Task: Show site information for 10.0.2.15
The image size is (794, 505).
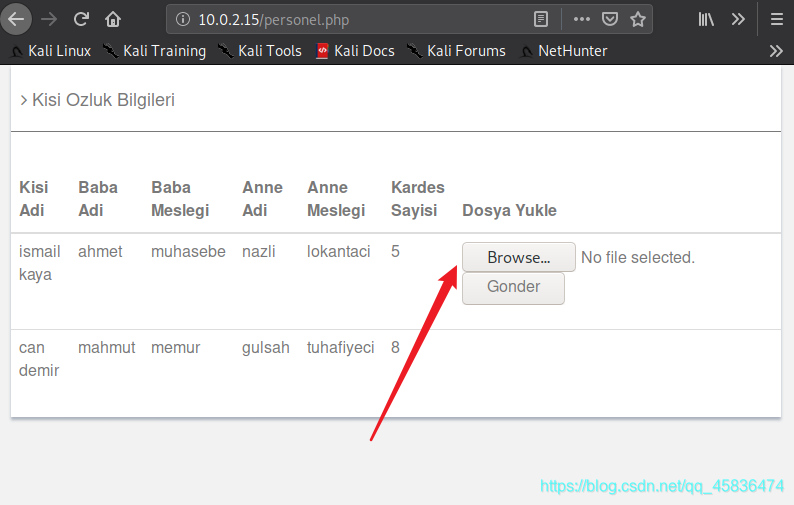Action: pos(183,19)
